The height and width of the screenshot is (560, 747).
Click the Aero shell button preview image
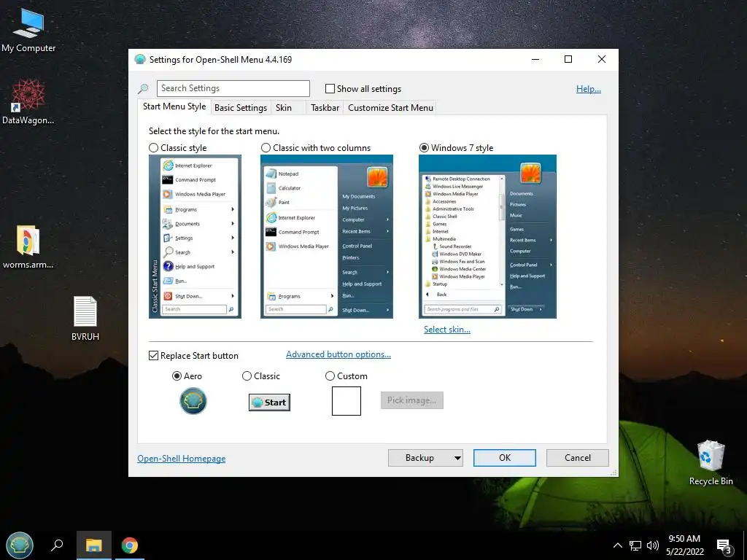coord(193,401)
